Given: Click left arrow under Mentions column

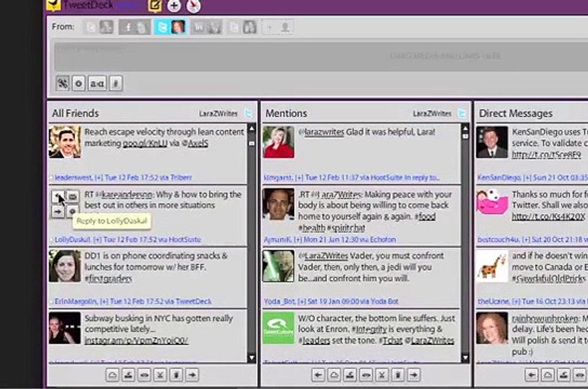Looking at the screenshot, I should [x=318, y=375].
